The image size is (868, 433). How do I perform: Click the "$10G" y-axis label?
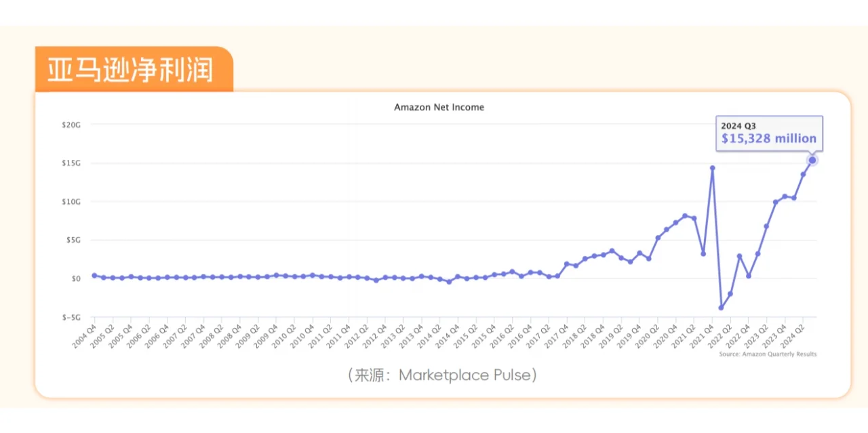coord(71,202)
